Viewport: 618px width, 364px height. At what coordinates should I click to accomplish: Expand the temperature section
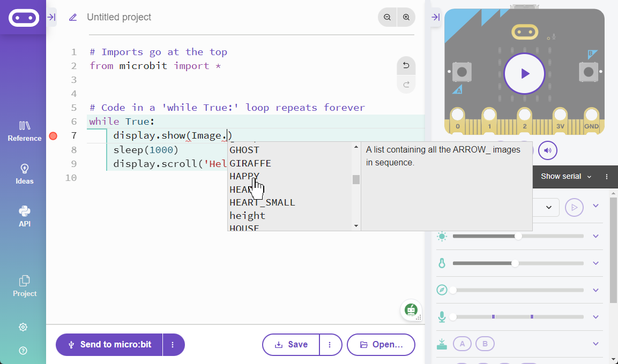pos(596,263)
